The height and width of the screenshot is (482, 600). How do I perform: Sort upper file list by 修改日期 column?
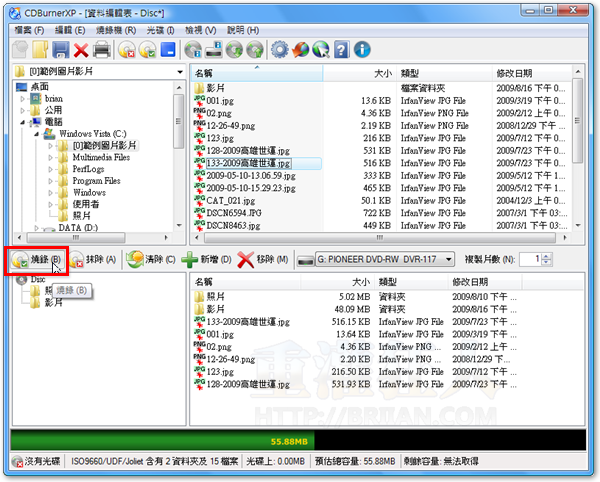(532, 73)
